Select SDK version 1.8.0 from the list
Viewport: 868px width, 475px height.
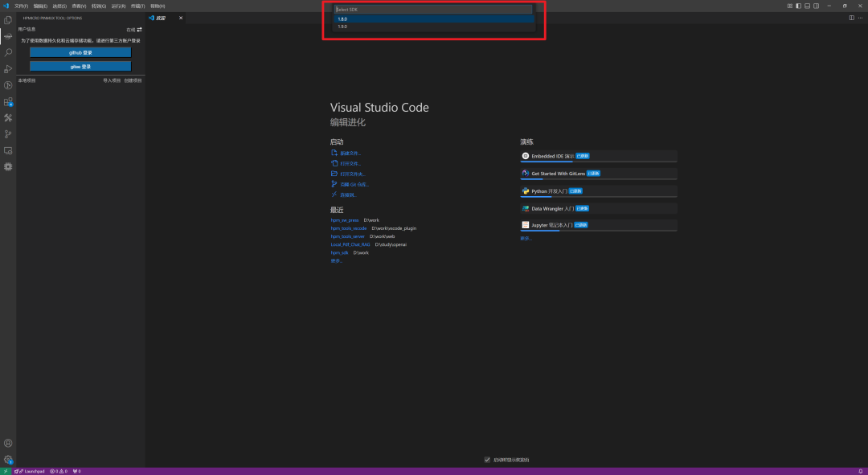click(x=434, y=18)
